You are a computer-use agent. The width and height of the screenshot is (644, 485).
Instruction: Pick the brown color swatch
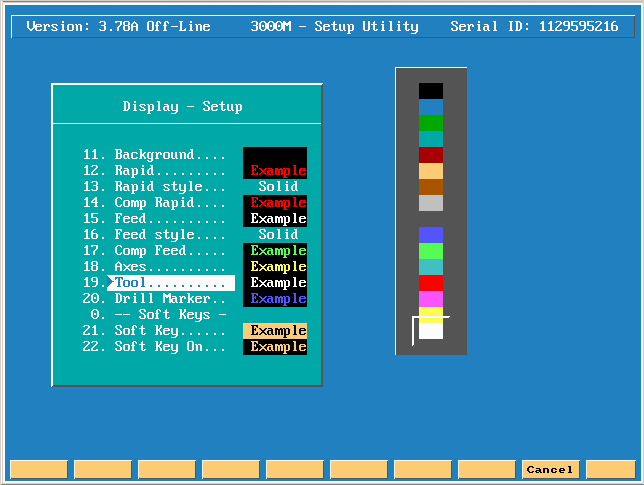(x=431, y=187)
